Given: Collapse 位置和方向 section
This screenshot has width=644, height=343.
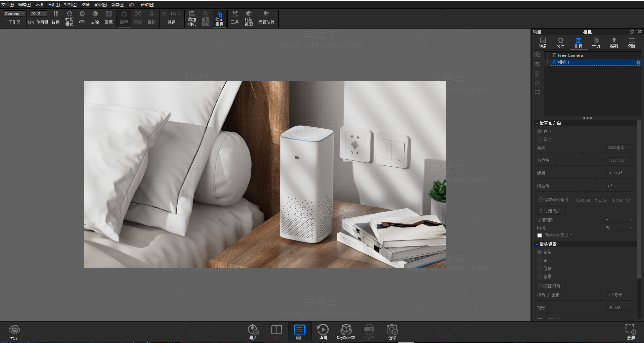Looking at the screenshot, I should tap(537, 124).
